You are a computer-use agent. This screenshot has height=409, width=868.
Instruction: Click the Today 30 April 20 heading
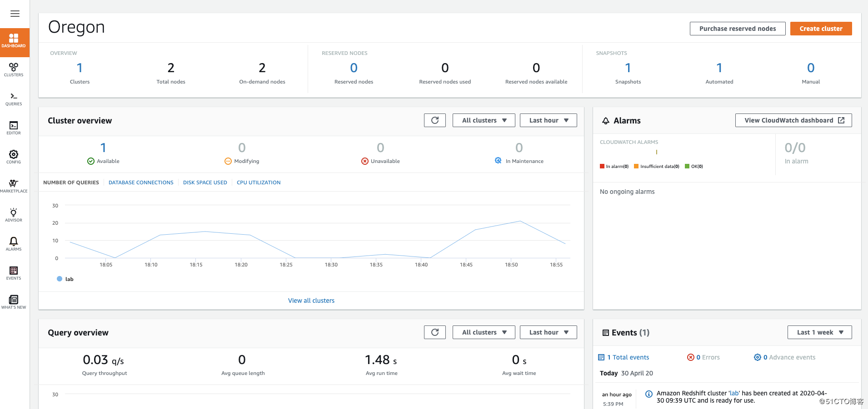point(626,373)
